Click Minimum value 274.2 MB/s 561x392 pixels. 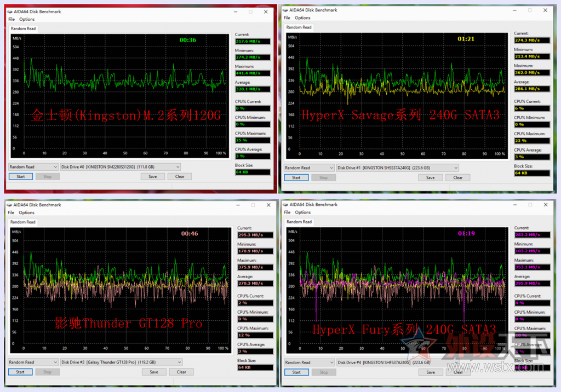[253, 57]
